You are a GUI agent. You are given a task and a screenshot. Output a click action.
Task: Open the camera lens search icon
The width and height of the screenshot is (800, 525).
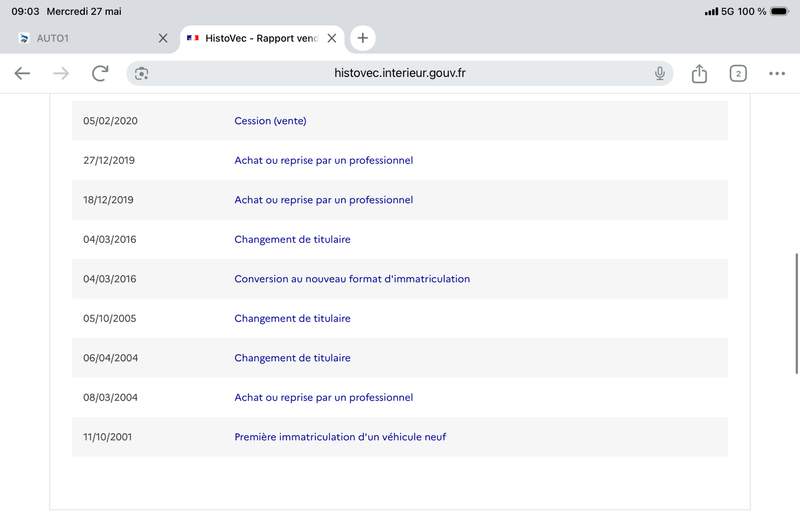click(142, 73)
